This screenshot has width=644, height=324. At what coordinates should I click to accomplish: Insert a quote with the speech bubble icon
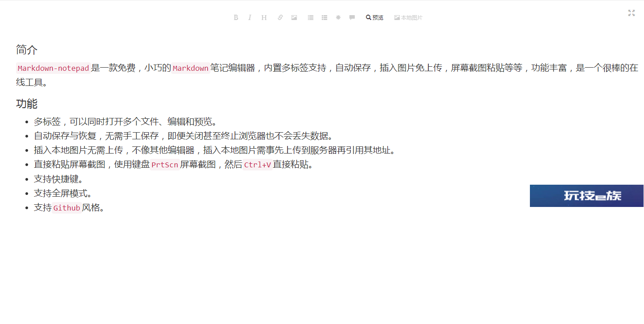[x=352, y=18]
